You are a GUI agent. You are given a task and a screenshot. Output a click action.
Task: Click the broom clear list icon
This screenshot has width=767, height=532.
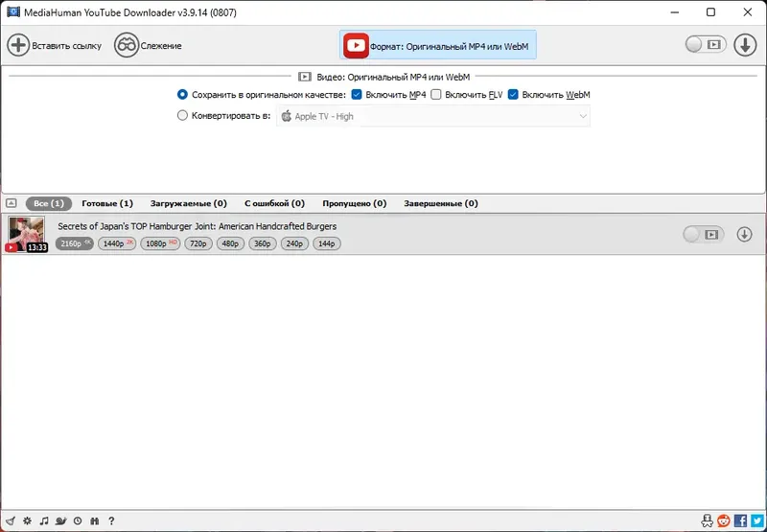coord(11,520)
